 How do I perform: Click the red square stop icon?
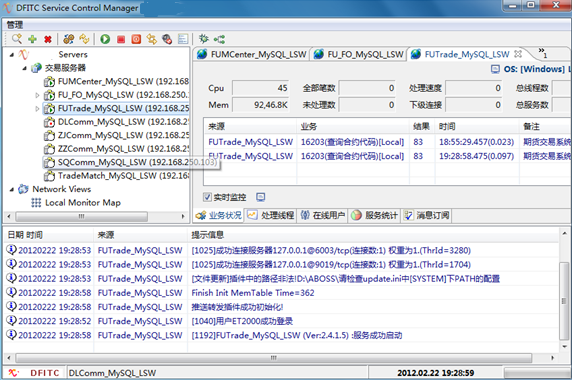pos(121,39)
